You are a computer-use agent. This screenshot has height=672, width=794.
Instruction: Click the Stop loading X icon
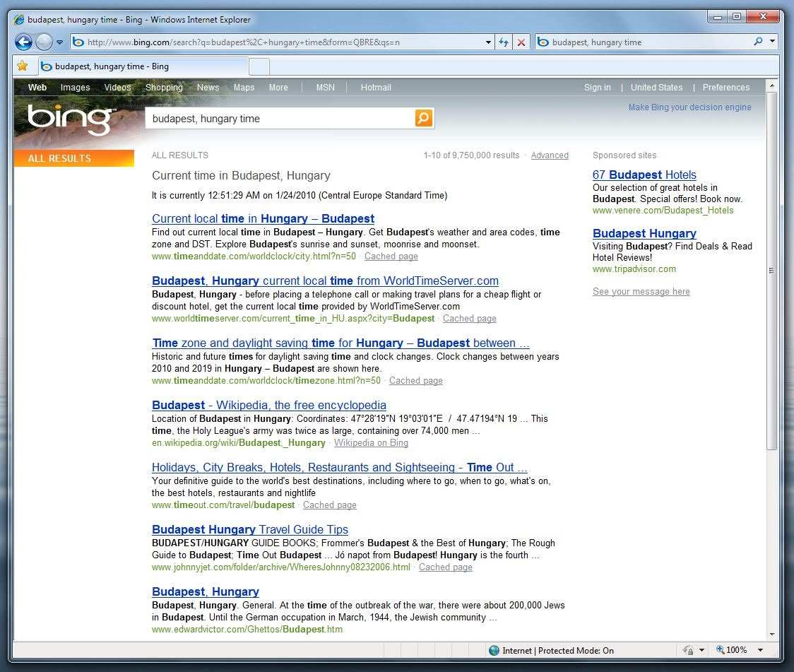pos(521,42)
